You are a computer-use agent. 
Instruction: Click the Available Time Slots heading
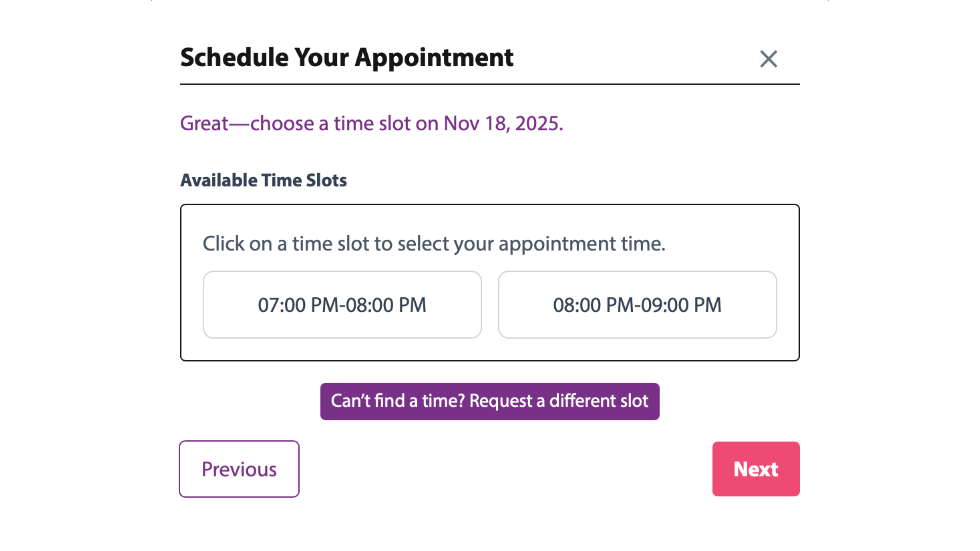coord(263,180)
